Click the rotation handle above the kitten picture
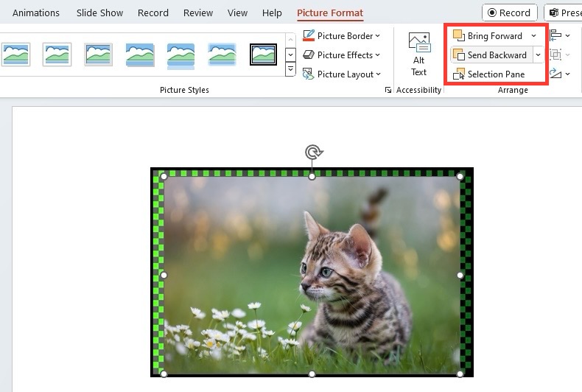Image resolution: width=582 pixels, height=392 pixels. pyautogui.click(x=314, y=153)
